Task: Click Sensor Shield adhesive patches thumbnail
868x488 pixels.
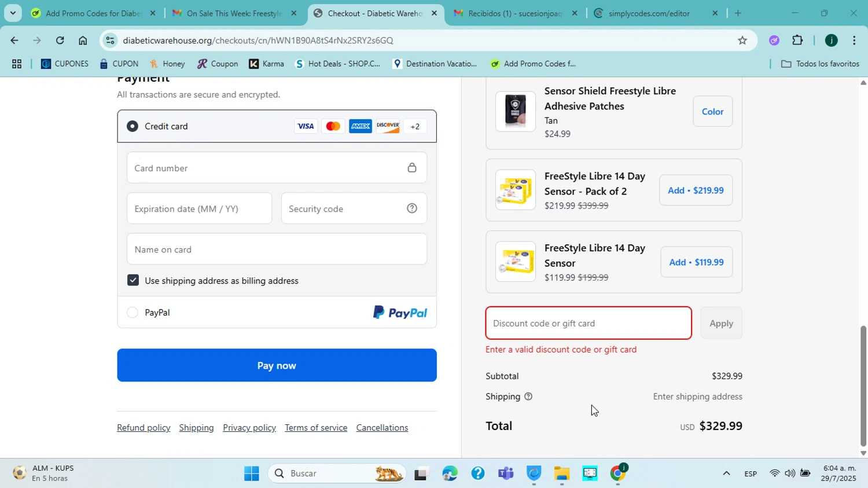Action: point(516,111)
